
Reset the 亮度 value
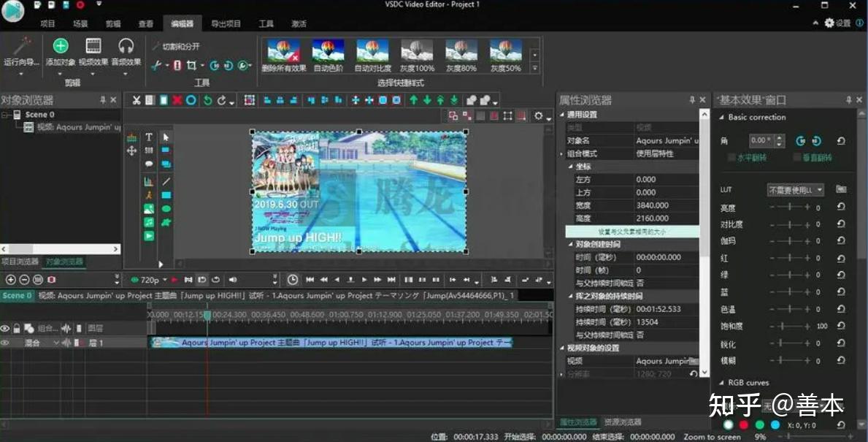coord(841,207)
